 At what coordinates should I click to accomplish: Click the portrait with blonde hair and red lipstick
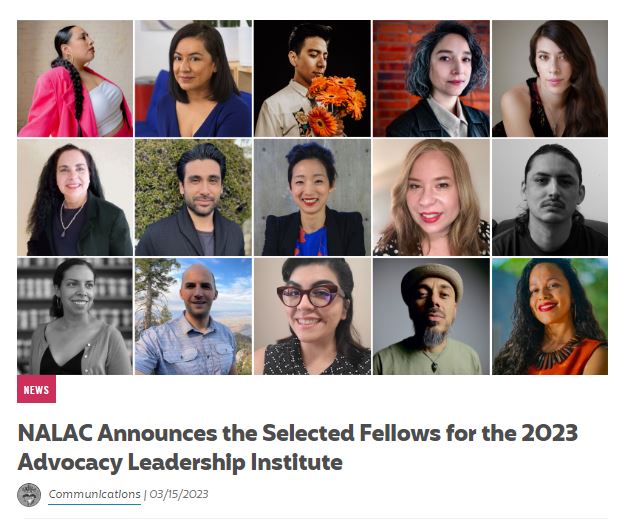[430, 197]
